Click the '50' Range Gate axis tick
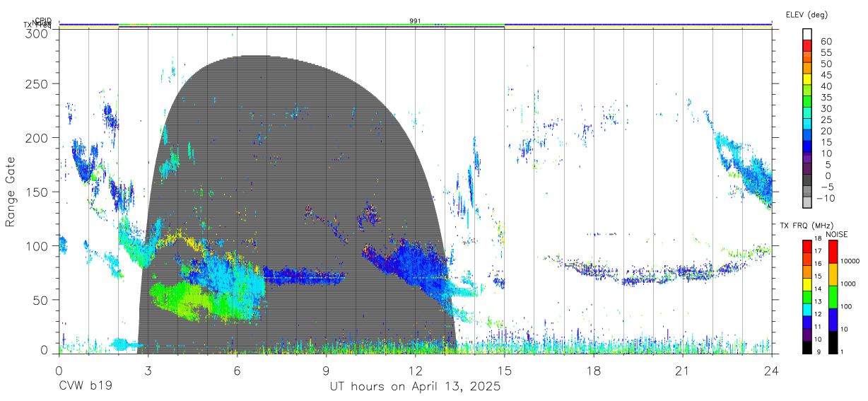 [42, 299]
